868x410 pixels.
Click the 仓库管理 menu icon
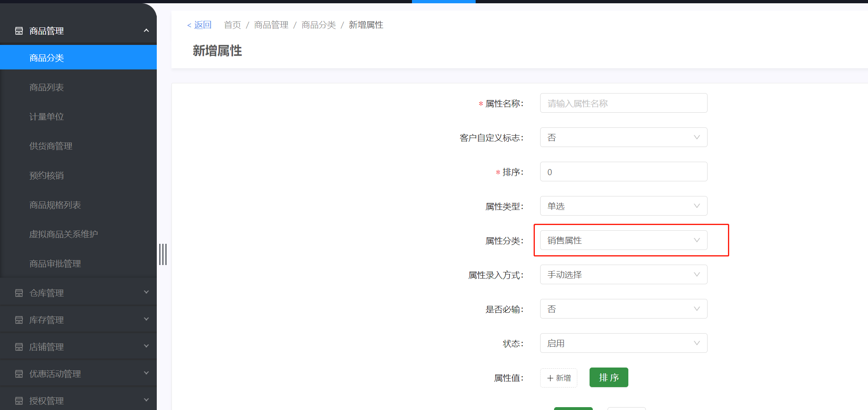point(19,293)
